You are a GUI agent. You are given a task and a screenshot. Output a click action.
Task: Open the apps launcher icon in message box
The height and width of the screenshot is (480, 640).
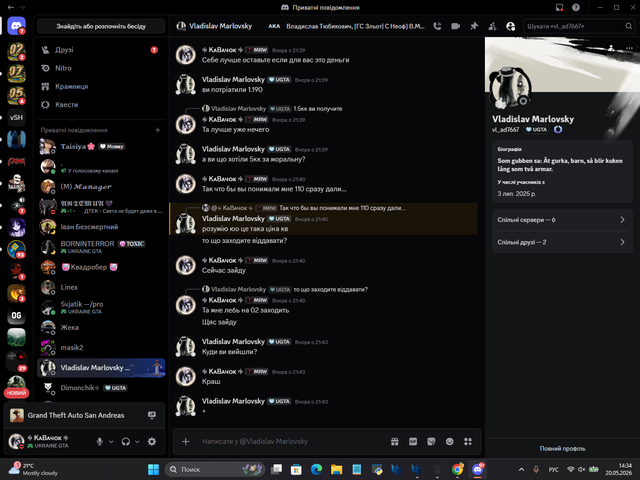pyautogui.click(x=468, y=441)
